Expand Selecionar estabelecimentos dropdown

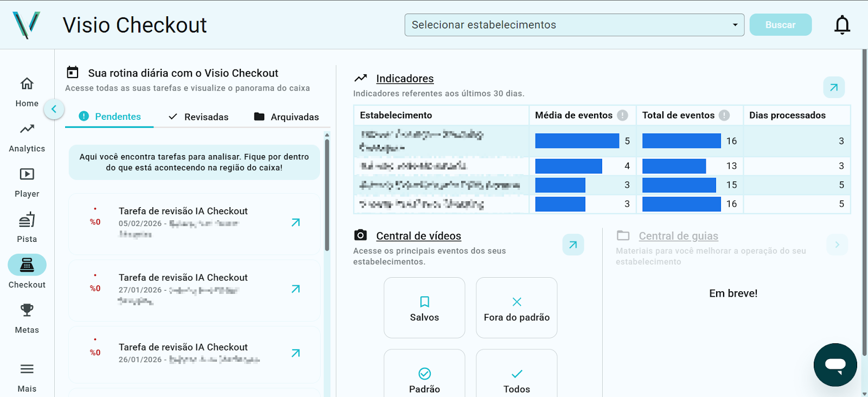click(x=574, y=25)
